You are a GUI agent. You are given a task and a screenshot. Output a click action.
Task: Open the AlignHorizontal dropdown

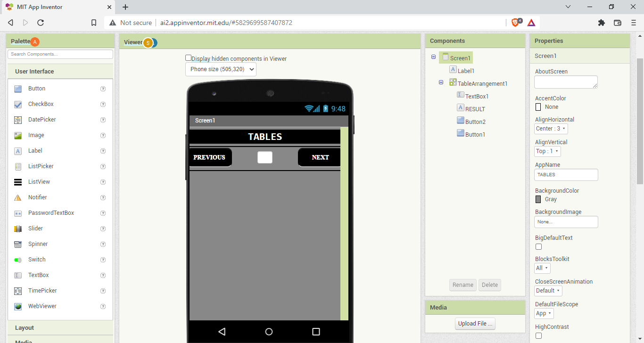(551, 129)
